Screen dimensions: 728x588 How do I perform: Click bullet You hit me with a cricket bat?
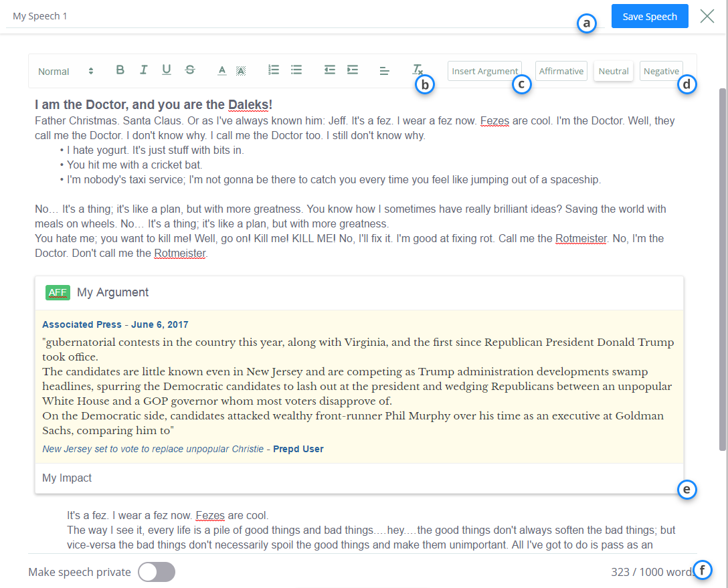[134, 165]
